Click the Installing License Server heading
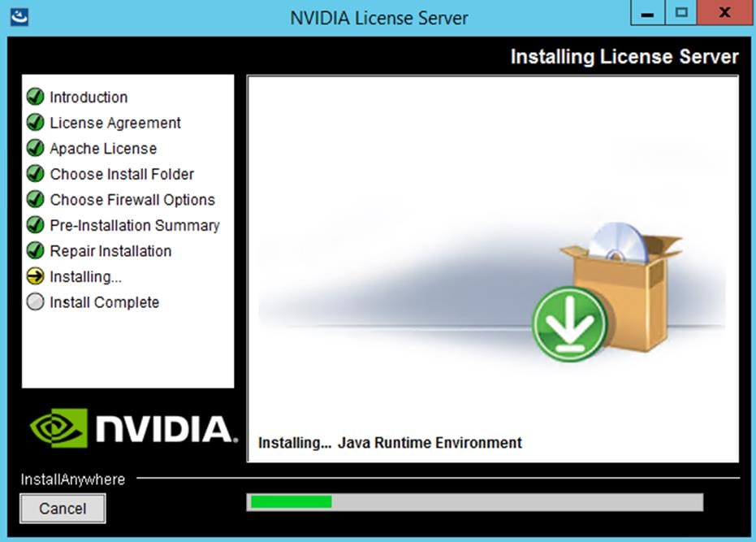 (624, 56)
